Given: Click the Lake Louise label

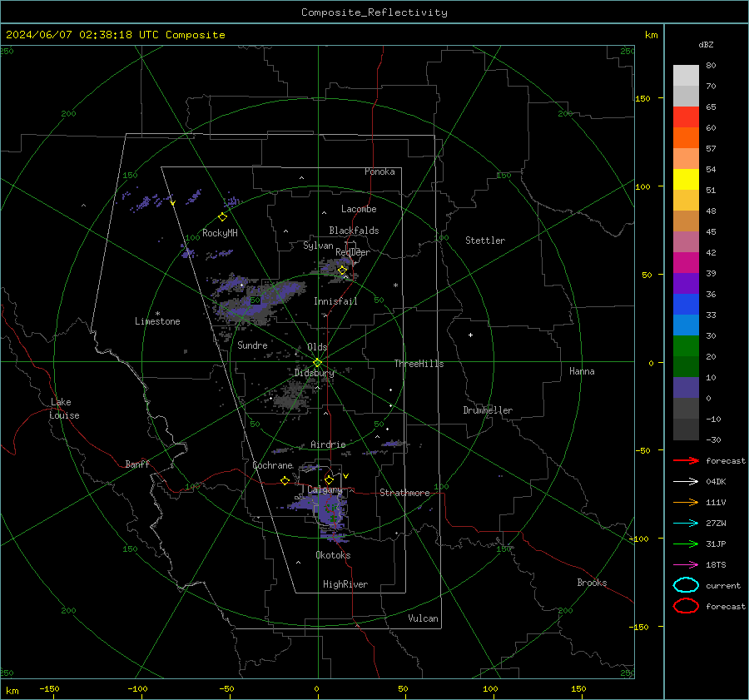Looking at the screenshot, I should [x=64, y=409].
